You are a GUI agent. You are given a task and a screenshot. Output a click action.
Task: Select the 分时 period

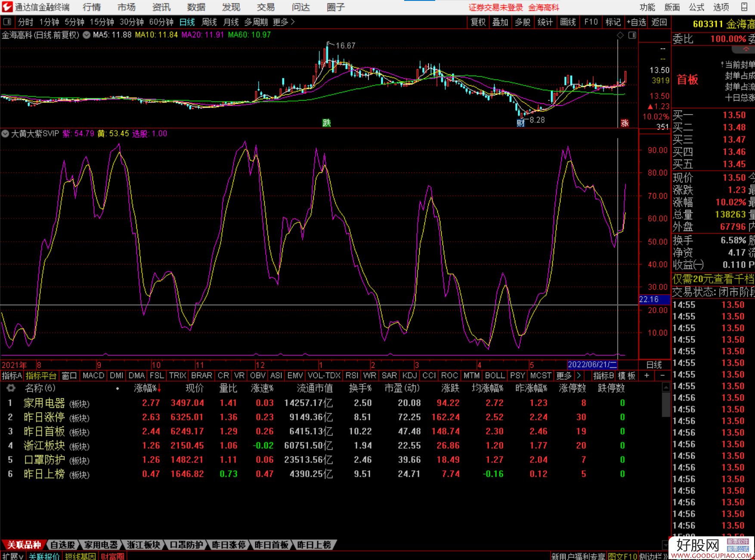click(25, 22)
